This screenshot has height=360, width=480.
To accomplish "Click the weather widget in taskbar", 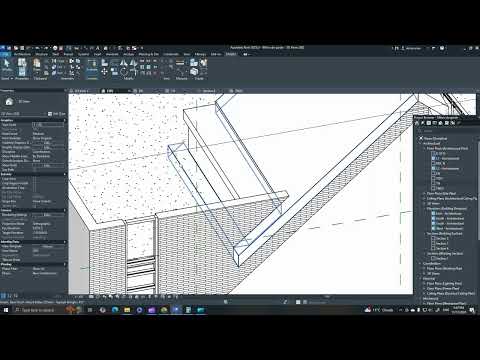I will (379, 310).
